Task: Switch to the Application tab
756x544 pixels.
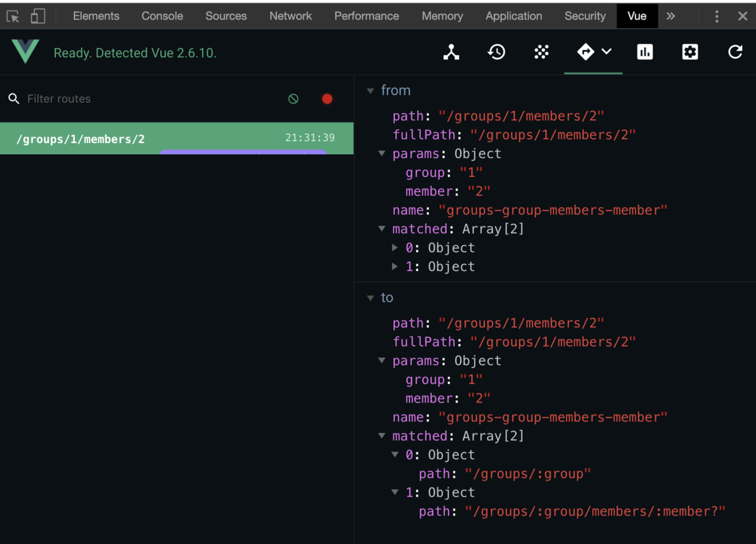Action: pyautogui.click(x=513, y=16)
